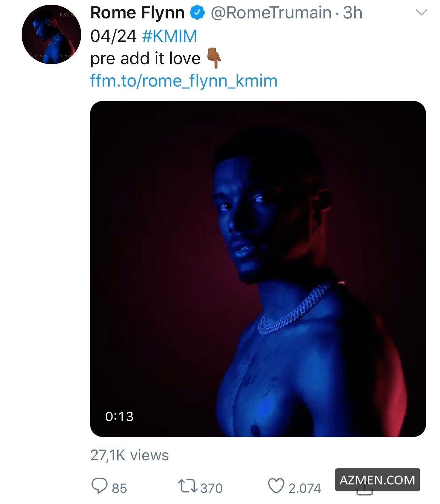
Task: Click the pointing-down finger emoji
Action: [x=214, y=59]
